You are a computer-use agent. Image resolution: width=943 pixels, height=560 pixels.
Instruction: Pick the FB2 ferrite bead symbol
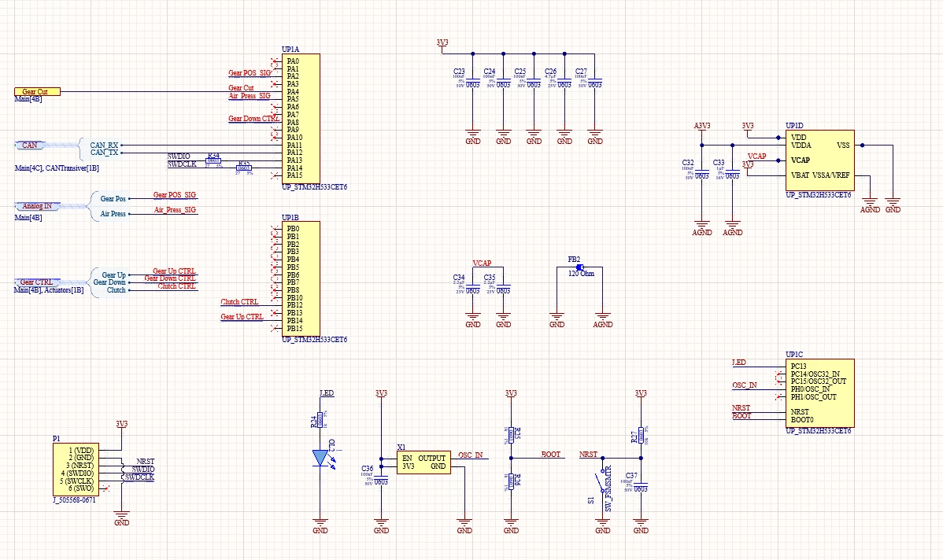pos(580,267)
